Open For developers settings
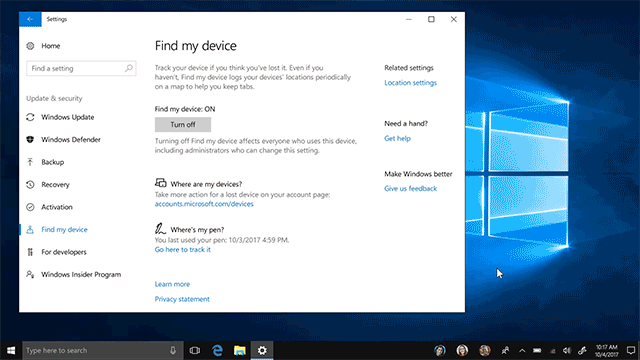Screen dimensions: 640x360 pos(64,252)
